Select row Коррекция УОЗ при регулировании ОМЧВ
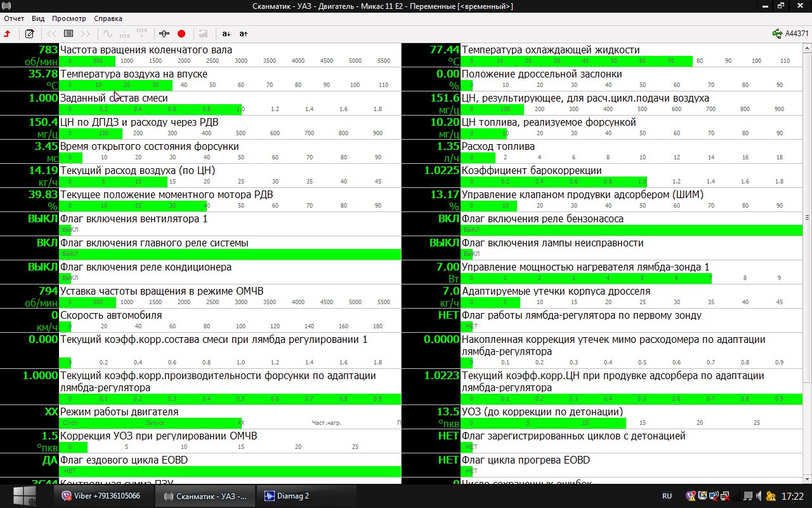 click(200, 441)
